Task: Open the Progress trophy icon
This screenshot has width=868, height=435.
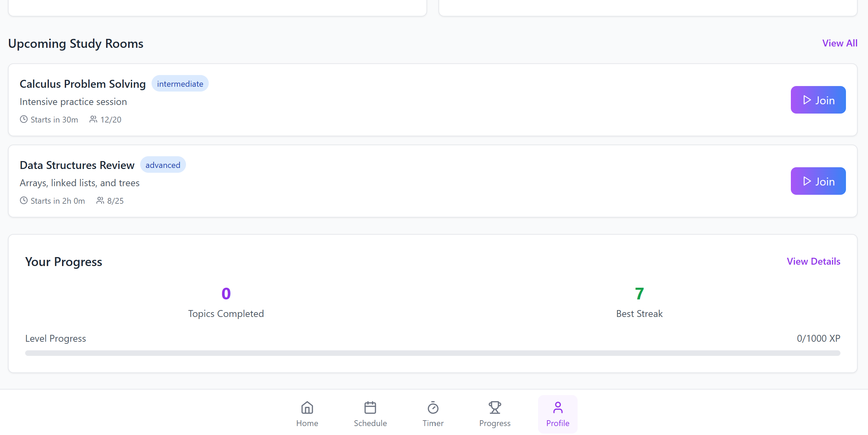Action: pyautogui.click(x=495, y=408)
